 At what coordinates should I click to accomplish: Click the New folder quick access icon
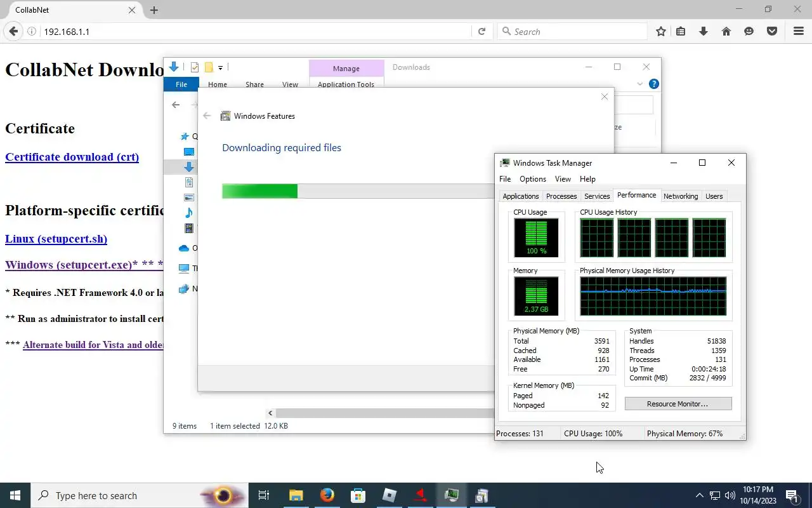tap(208, 67)
